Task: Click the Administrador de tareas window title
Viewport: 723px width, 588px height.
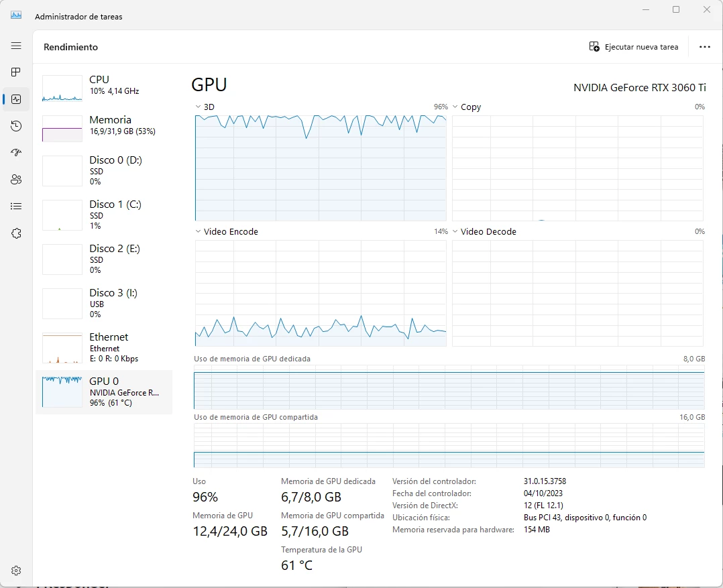Action: pos(79,17)
